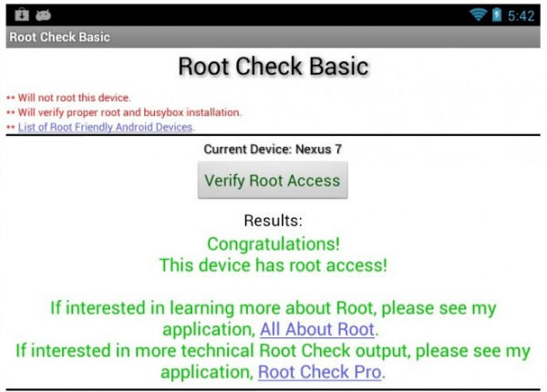Tap the Verify Root Access button
Image resolution: width=547 pixels, height=392 pixels.
[x=273, y=180]
